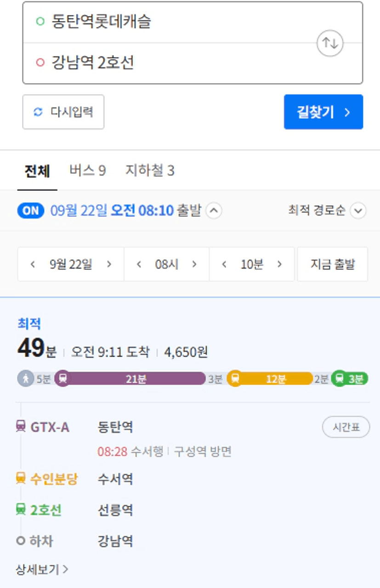Go to previous hour before 08시
Screen dimensions: 380x588
[139, 264]
